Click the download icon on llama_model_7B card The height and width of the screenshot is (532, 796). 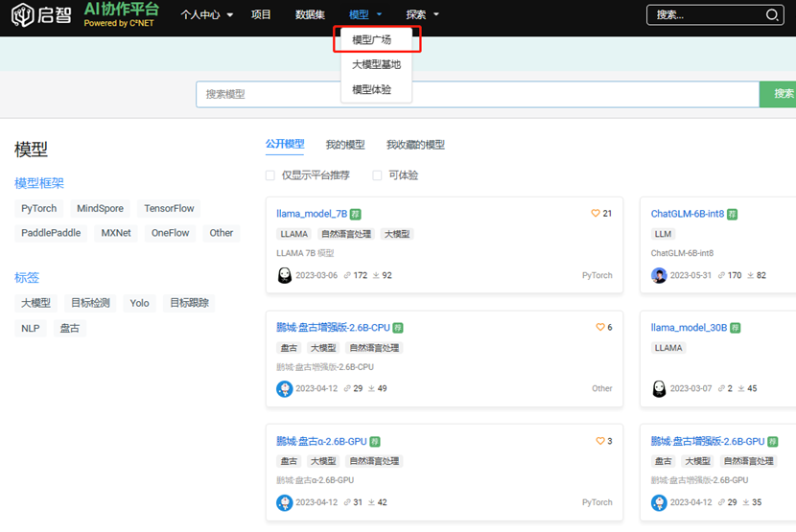(x=377, y=276)
